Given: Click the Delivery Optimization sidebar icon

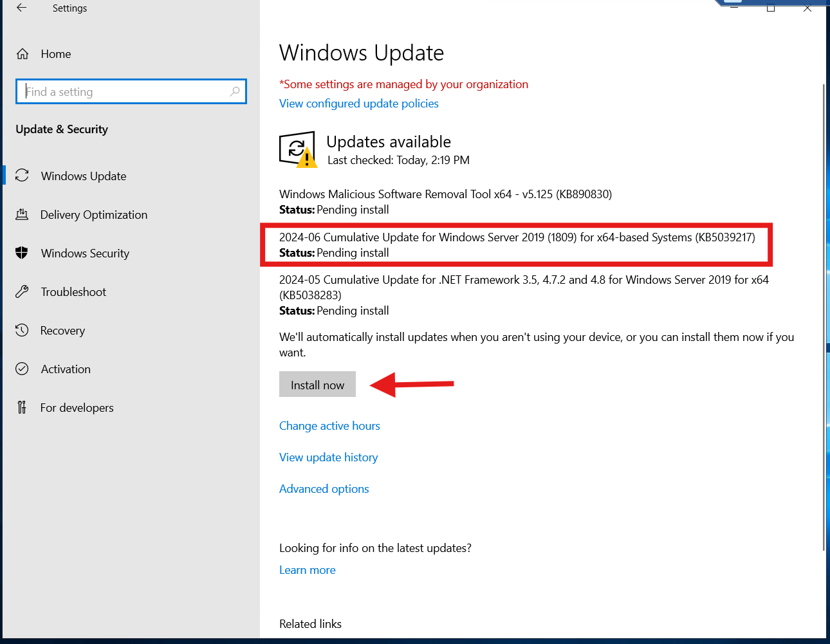Looking at the screenshot, I should 22,214.
